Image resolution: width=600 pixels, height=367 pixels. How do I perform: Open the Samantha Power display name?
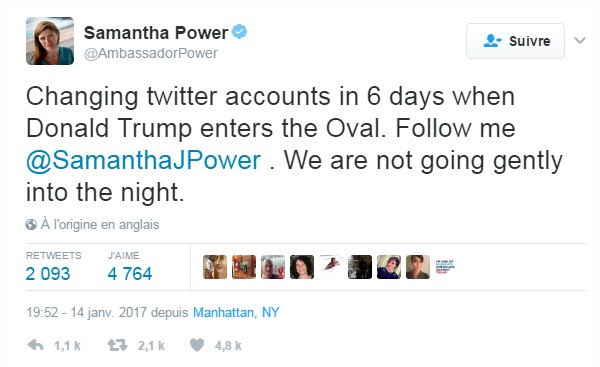pyautogui.click(x=156, y=33)
